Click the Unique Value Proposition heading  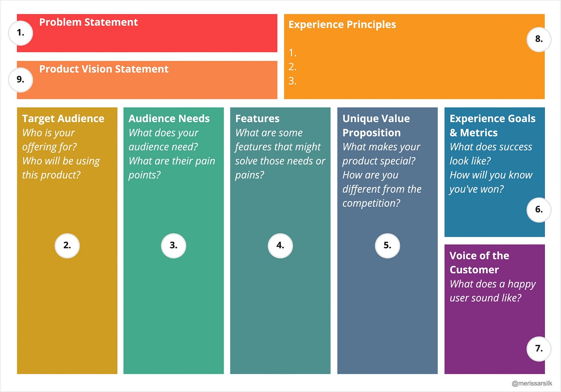(376, 125)
